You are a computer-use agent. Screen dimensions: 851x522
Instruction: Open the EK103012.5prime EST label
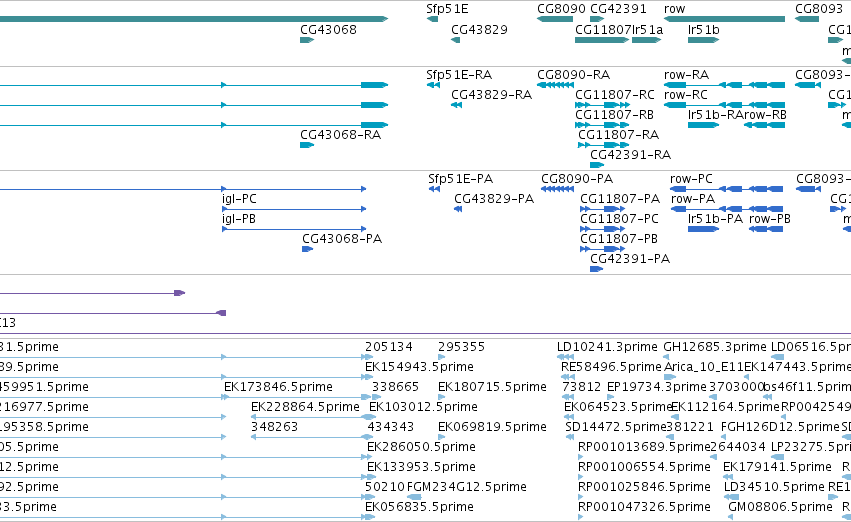point(423,408)
